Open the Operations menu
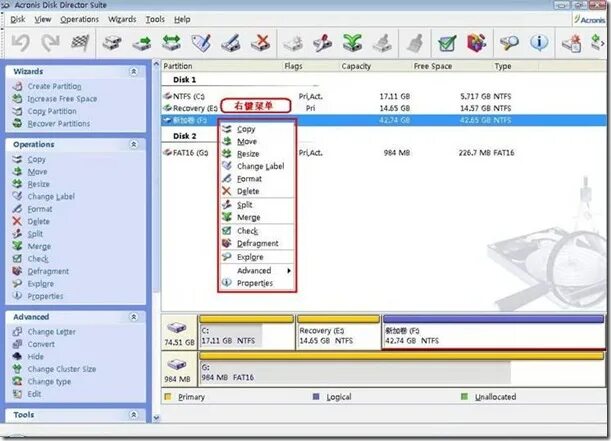Viewport: 611px width, 441px height. [79, 19]
